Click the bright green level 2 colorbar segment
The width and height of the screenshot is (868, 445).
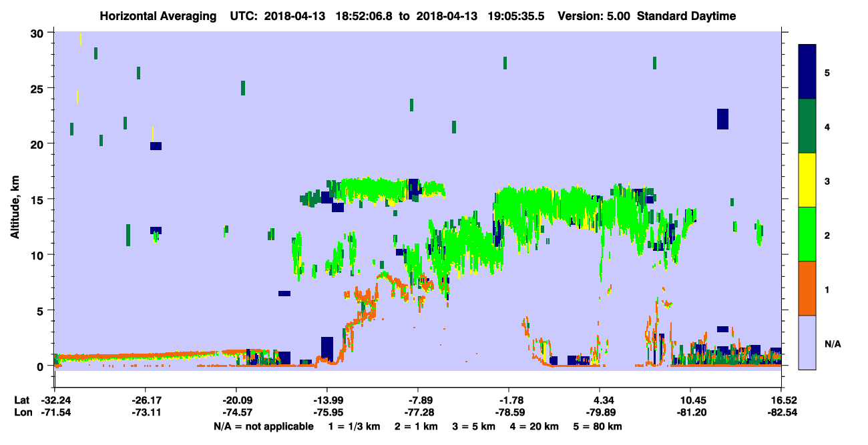click(807, 234)
